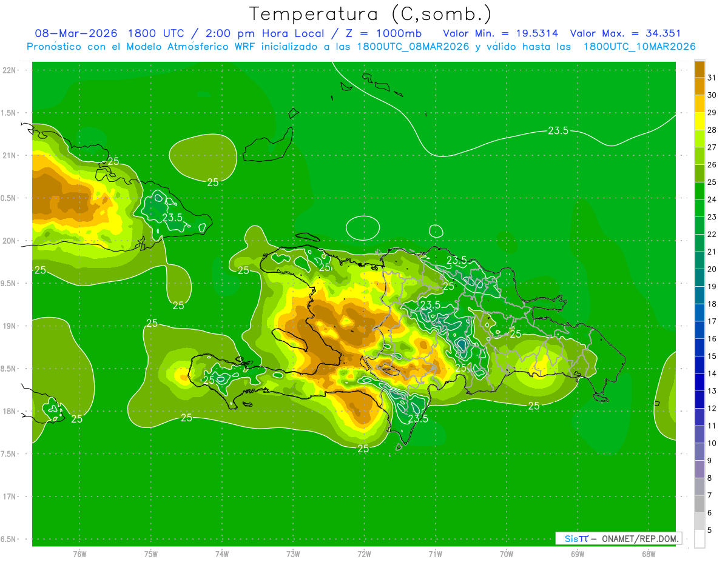Viewport: 728px width, 562px height.
Task: Pick the teal legend swatch between 19 and 20
Action: (x=699, y=278)
